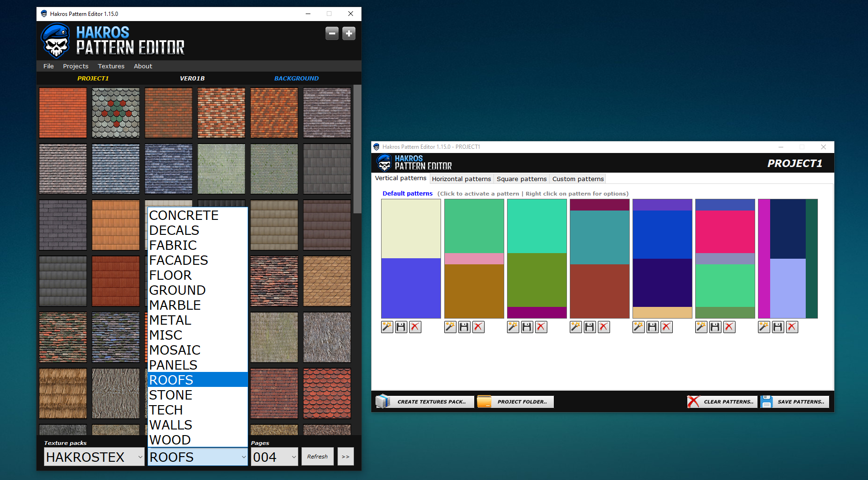The image size is (868, 480).
Task: Open the Pages 004 dropdown
Action: [x=274, y=457]
